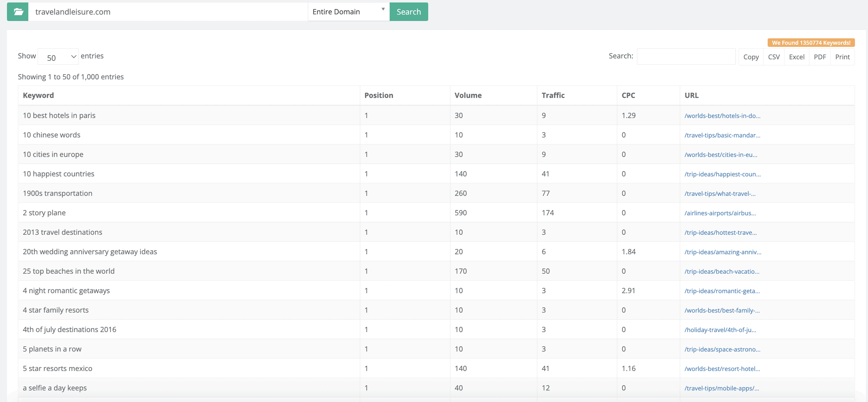
Task: Select the '10 cities in europe' keyword
Action: pos(53,154)
